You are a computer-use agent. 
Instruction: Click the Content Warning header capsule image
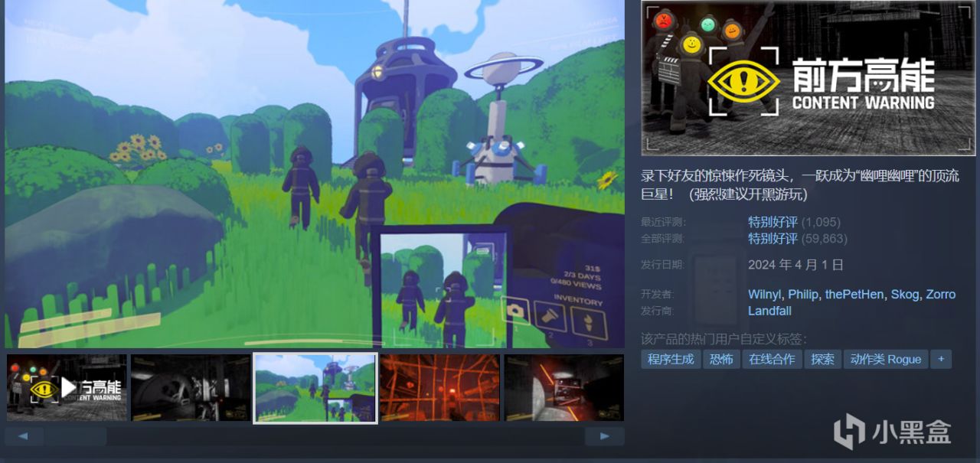(808, 78)
